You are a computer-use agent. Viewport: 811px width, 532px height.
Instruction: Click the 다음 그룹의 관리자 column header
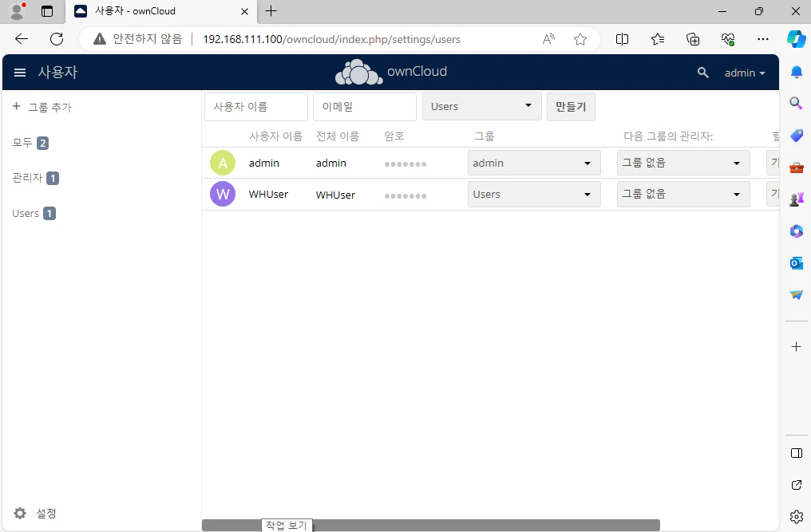668,136
